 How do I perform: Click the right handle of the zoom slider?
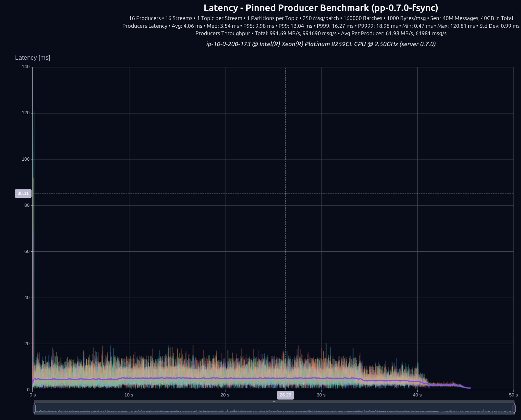[x=514, y=408]
